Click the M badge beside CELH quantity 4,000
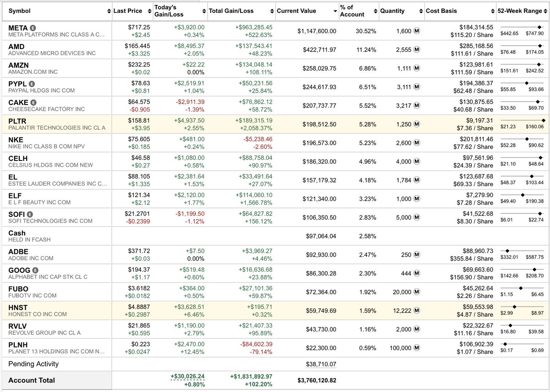 pyautogui.click(x=417, y=161)
